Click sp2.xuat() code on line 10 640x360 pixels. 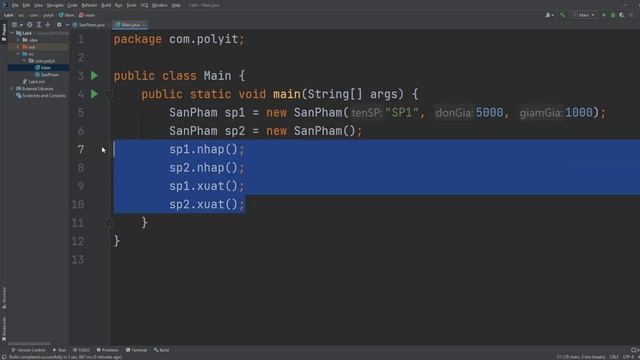pos(207,204)
